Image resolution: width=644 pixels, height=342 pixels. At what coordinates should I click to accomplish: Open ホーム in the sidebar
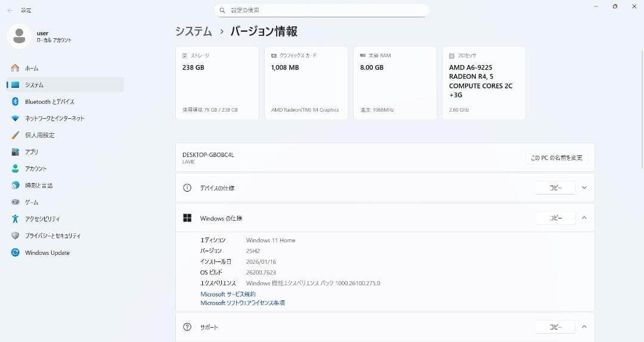[66, 68]
